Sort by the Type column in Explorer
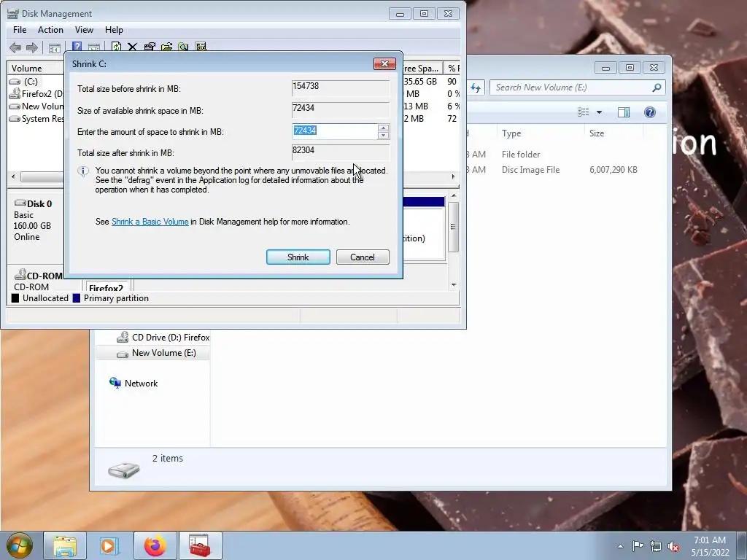The height and width of the screenshot is (560, 747). click(x=541, y=133)
